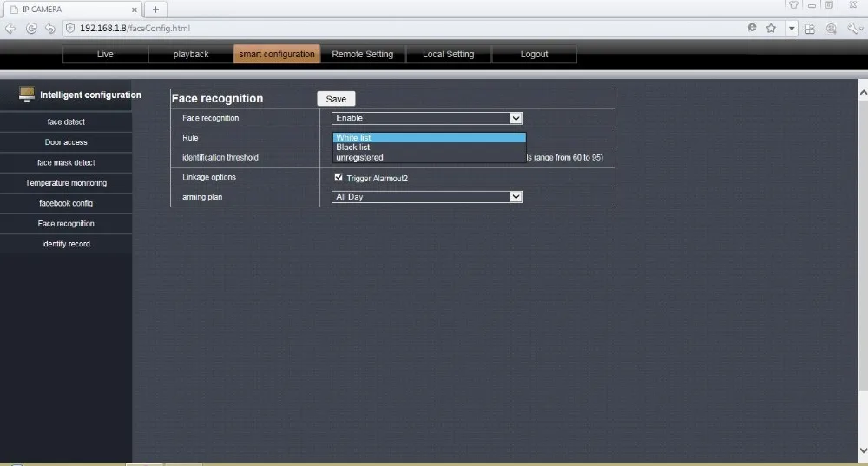The height and width of the screenshot is (466, 868).
Task: Click the Intelligent configuration monitor icon
Action: (x=27, y=94)
